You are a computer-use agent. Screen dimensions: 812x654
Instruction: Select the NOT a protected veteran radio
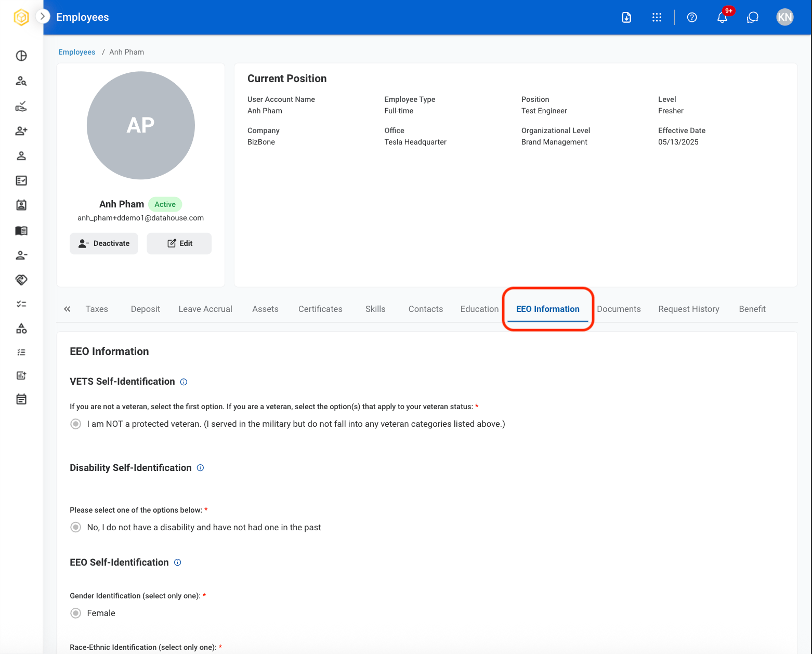[76, 424]
